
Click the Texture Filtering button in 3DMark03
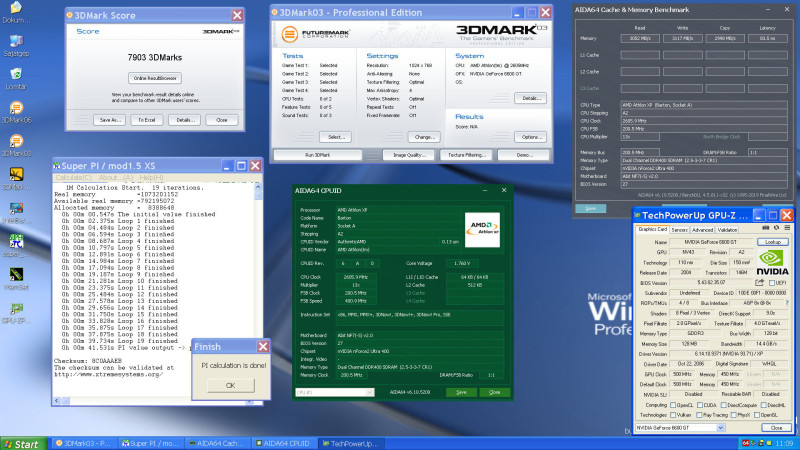tap(467, 155)
